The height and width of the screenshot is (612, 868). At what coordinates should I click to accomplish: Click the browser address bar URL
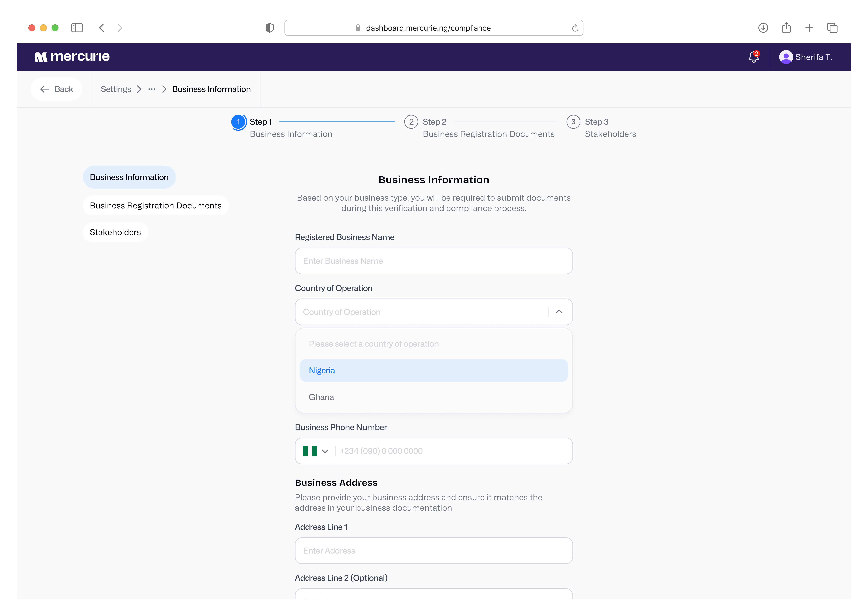(428, 28)
